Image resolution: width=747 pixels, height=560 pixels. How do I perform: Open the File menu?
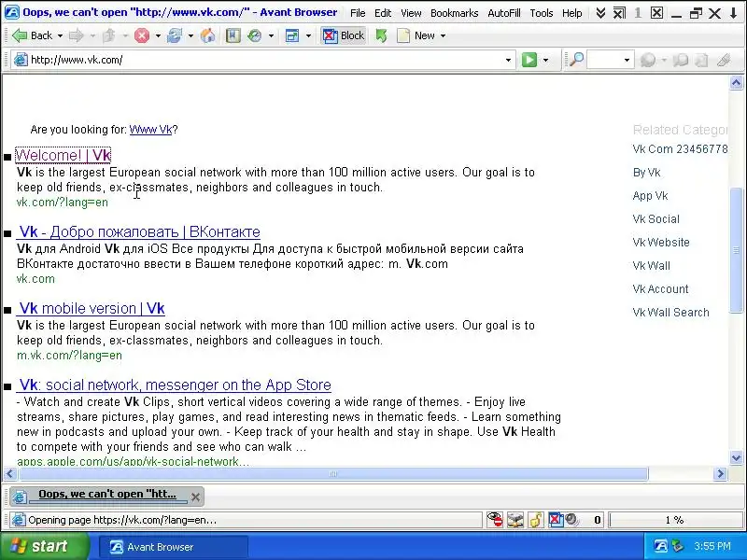coord(358,13)
